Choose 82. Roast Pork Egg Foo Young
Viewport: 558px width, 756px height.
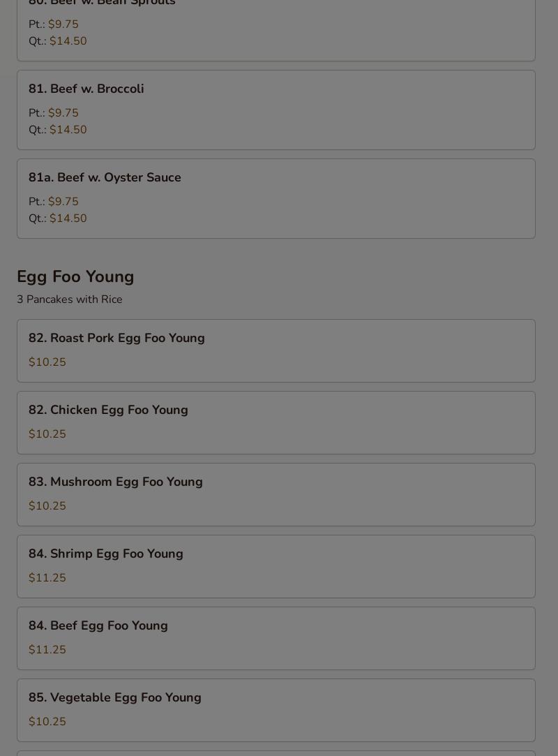tap(276, 350)
